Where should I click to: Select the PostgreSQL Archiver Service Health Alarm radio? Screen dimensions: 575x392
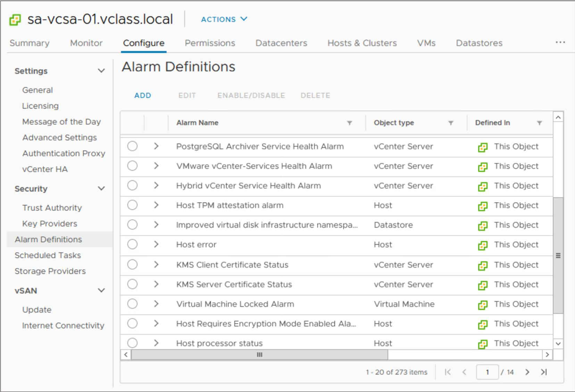[x=132, y=146]
